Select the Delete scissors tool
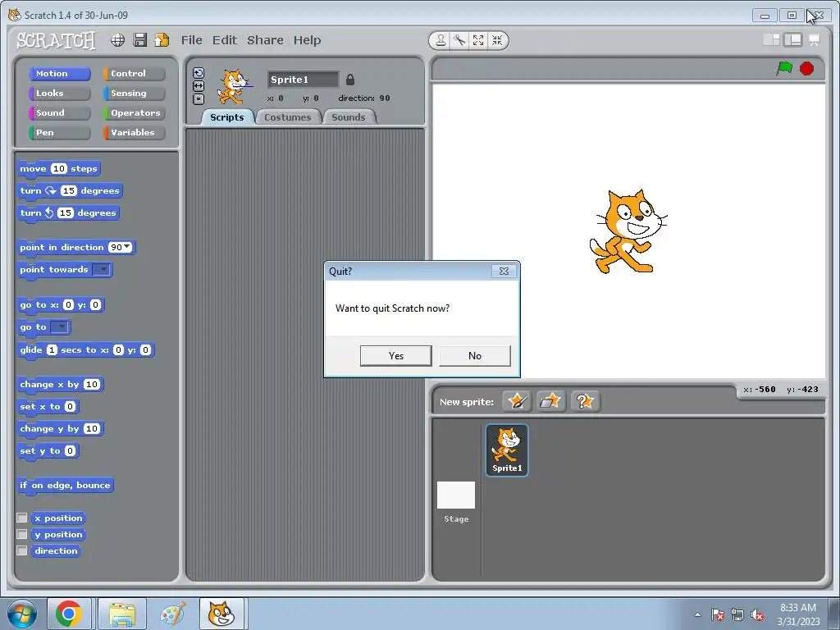 [x=459, y=40]
